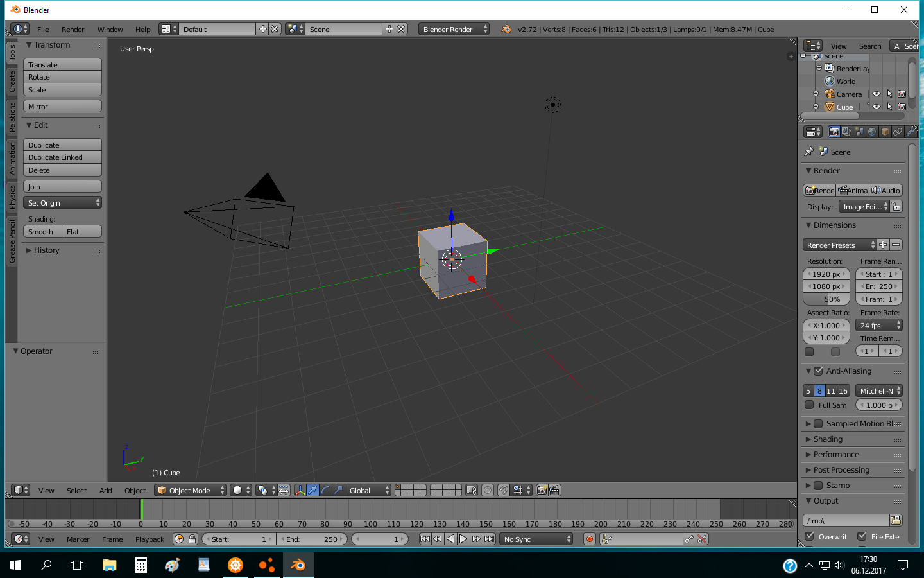Viewport: 924px width, 578px height.
Task: Open the World properties tab icon
Action: pos(872,132)
